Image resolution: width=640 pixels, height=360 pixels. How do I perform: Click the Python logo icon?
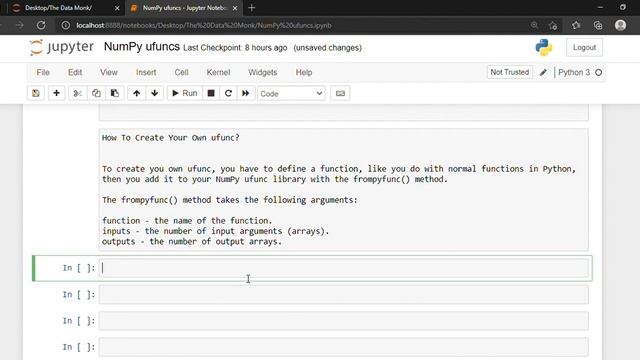544,47
